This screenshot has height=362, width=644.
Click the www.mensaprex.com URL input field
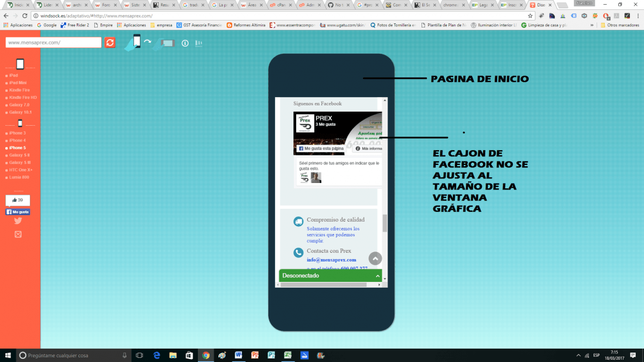coord(53,42)
